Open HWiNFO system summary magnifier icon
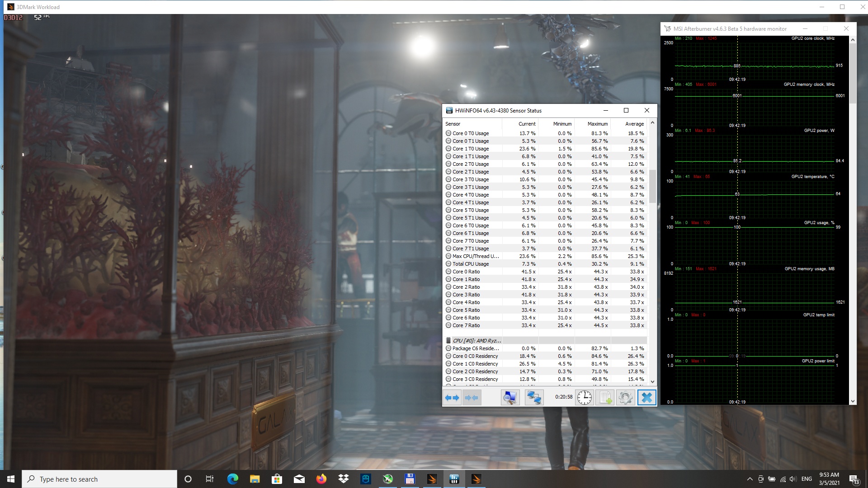This screenshot has height=488, width=868. 510,398
